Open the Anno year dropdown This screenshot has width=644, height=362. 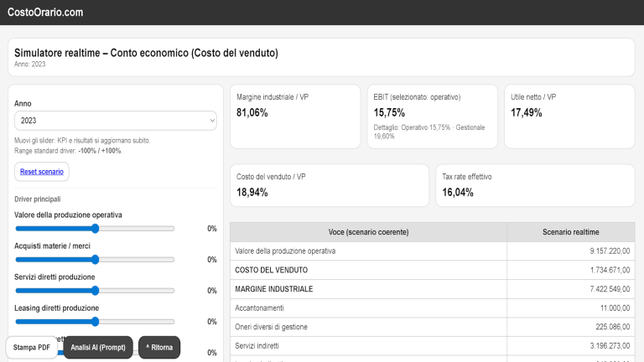click(116, 121)
